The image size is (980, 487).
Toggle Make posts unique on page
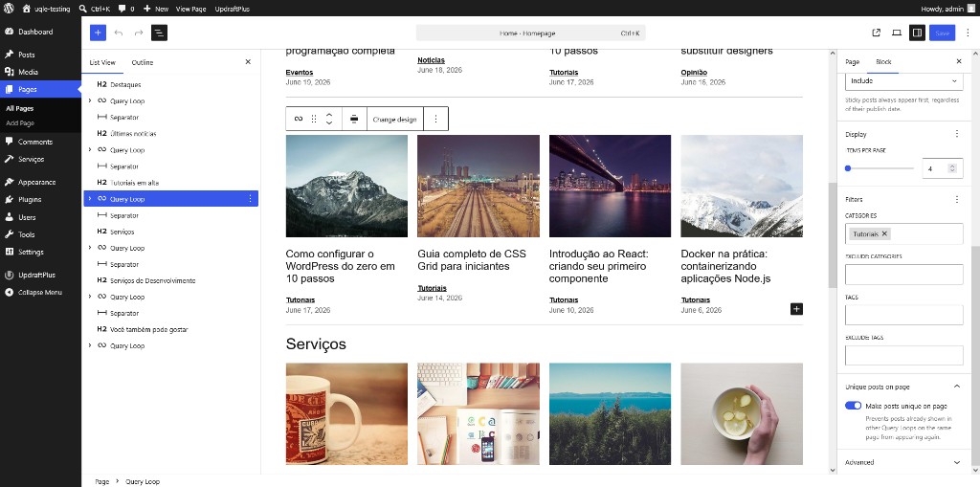tap(853, 406)
